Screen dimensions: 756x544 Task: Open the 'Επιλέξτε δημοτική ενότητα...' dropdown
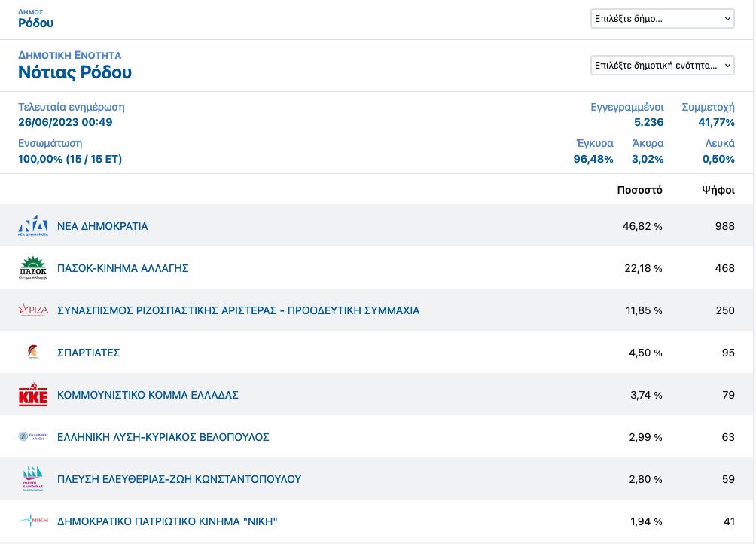pyautogui.click(x=663, y=66)
